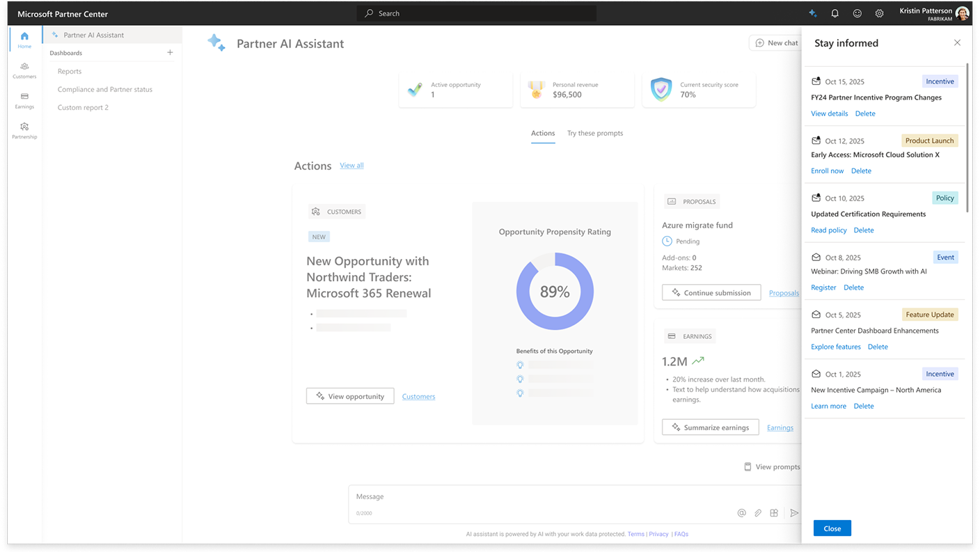Click Microsoft Partner Center title
980x552 pixels.
(63, 14)
